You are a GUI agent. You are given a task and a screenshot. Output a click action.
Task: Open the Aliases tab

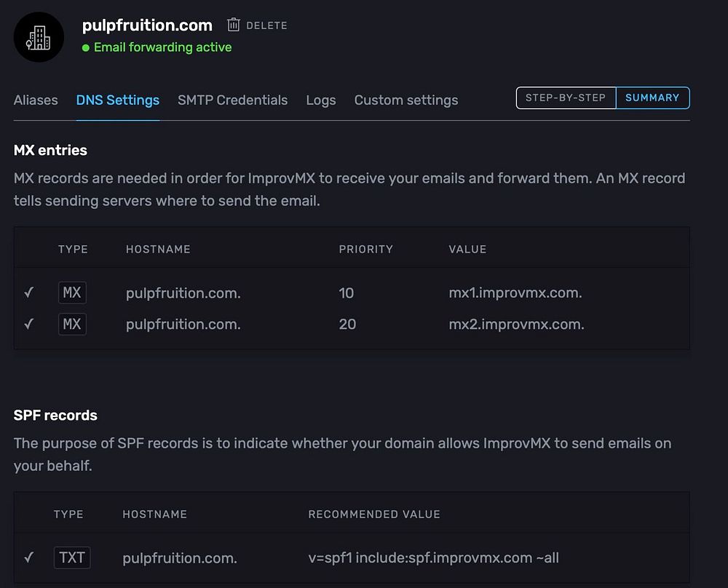36,100
